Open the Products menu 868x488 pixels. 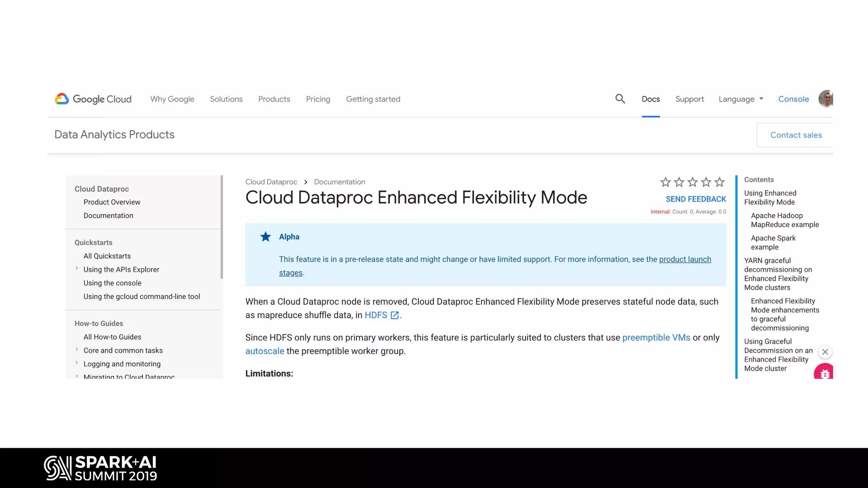pyautogui.click(x=274, y=99)
